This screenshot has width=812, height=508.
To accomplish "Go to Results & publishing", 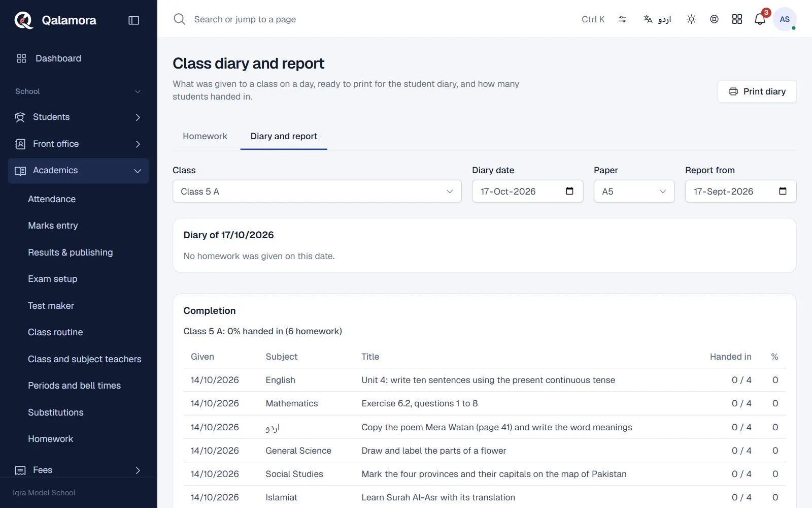I will [71, 252].
